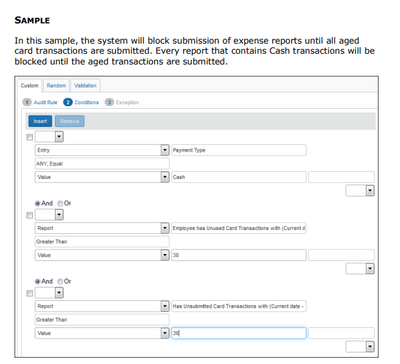Screen dimensions: 400x364
Task: Click the Greater Than field under Has Unsubmitted Card
Action: pos(102,319)
